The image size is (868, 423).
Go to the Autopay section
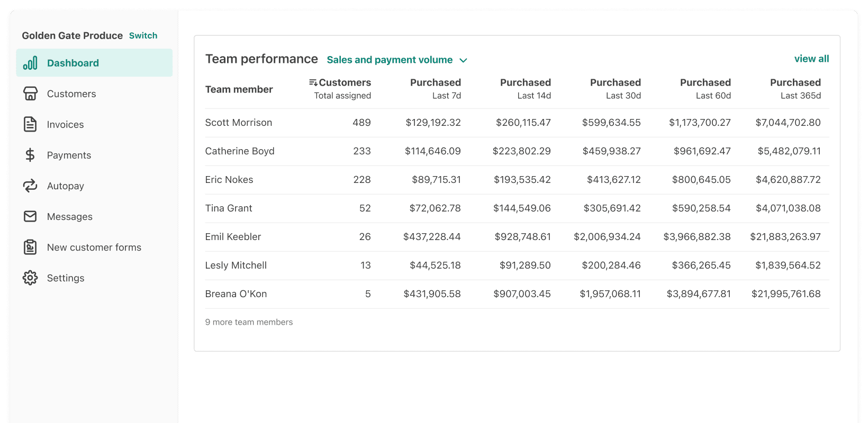65,186
